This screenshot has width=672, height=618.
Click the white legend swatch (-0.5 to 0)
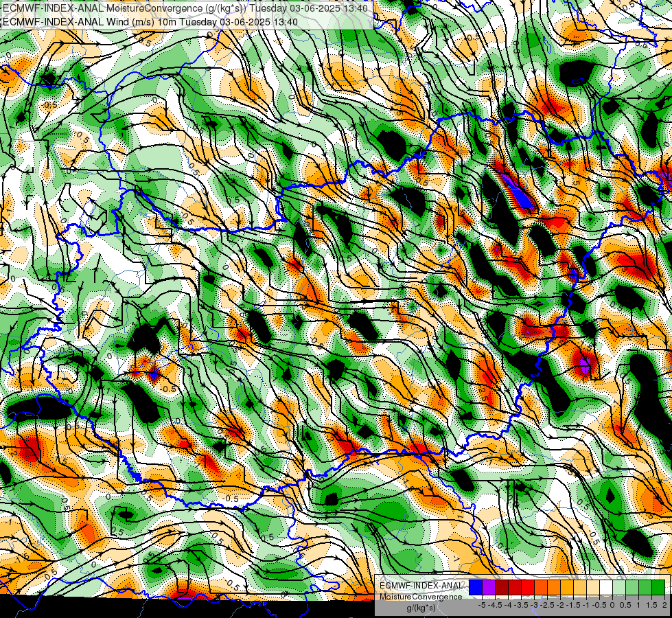(x=606, y=588)
